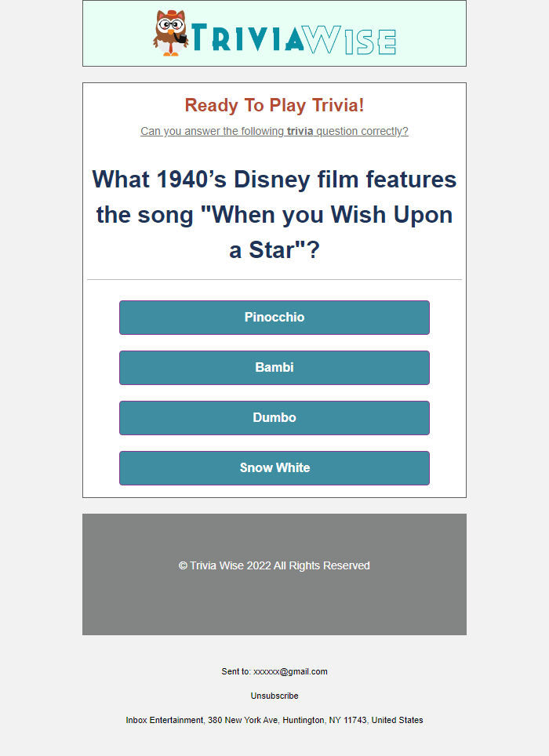Click the Unsubscribe link
Viewport: 549px width, 756px height.
[274, 696]
